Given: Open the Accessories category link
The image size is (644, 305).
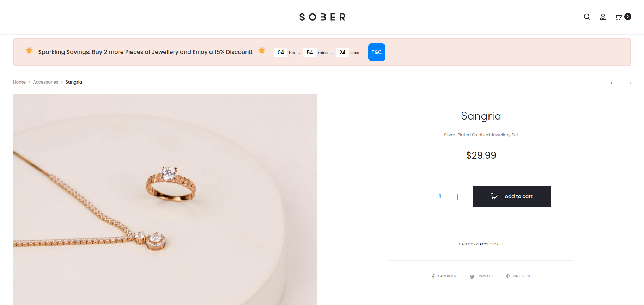Looking at the screenshot, I should pos(491,244).
